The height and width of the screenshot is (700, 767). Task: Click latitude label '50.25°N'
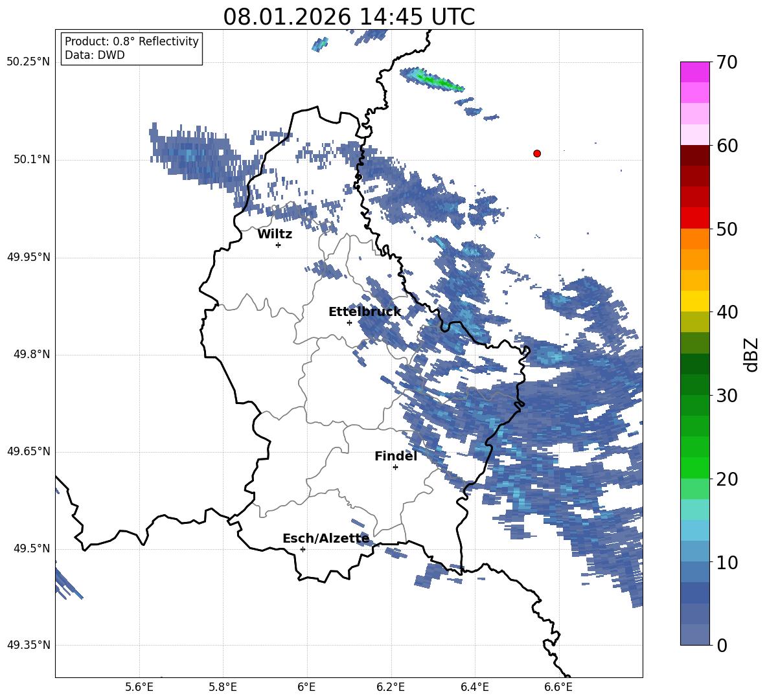tap(29, 62)
